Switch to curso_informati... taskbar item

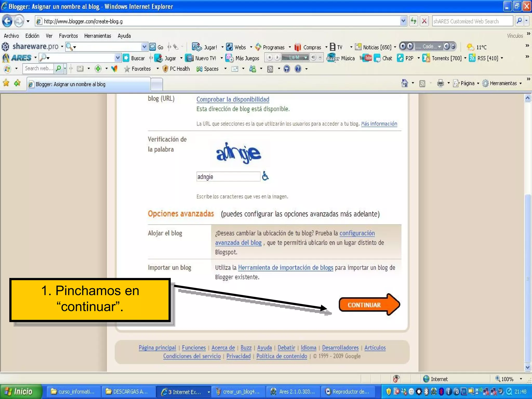pyautogui.click(x=73, y=391)
